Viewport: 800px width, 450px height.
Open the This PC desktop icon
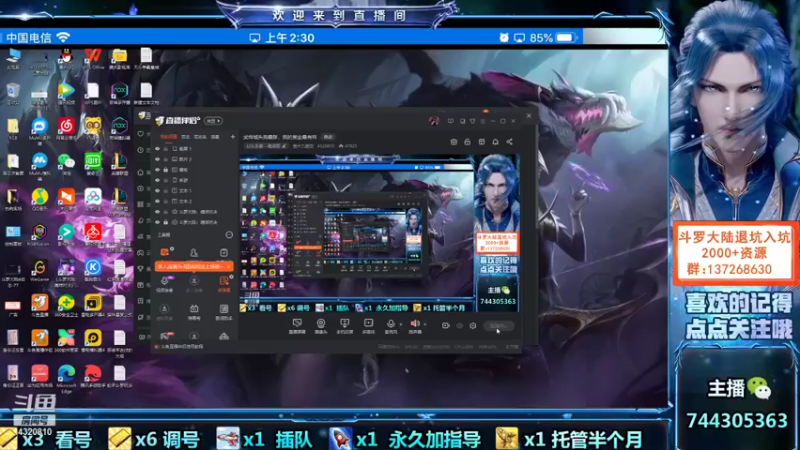point(13,57)
